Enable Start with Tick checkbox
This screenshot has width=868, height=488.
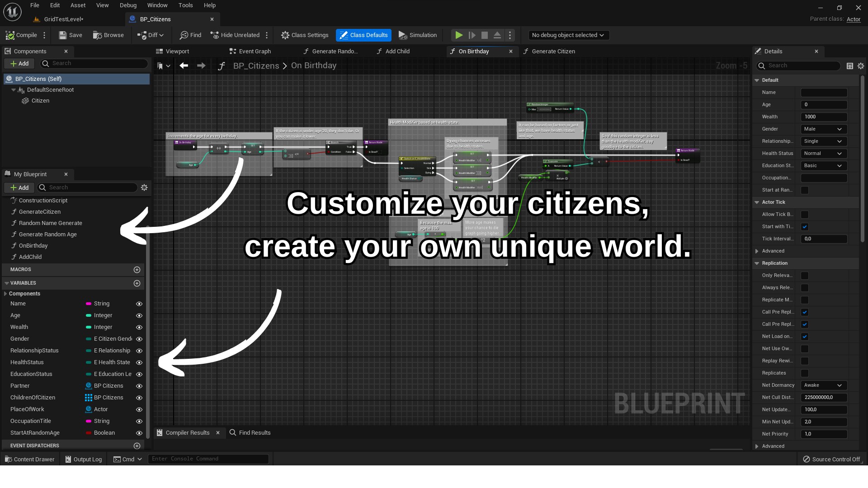click(804, 226)
